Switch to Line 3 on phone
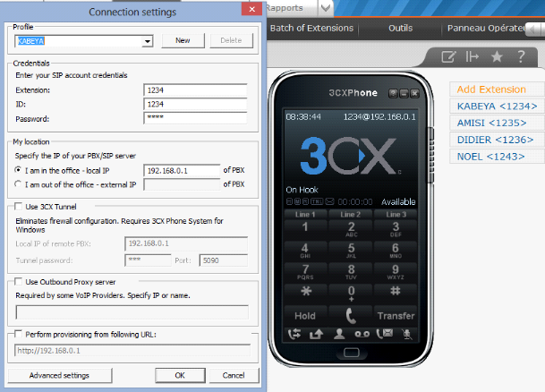 pyautogui.click(x=396, y=215)
